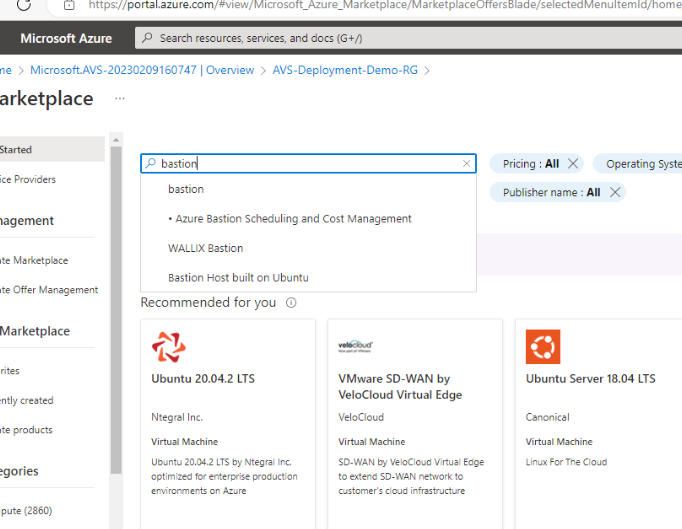Click the browser reload icon

point(23,5)
